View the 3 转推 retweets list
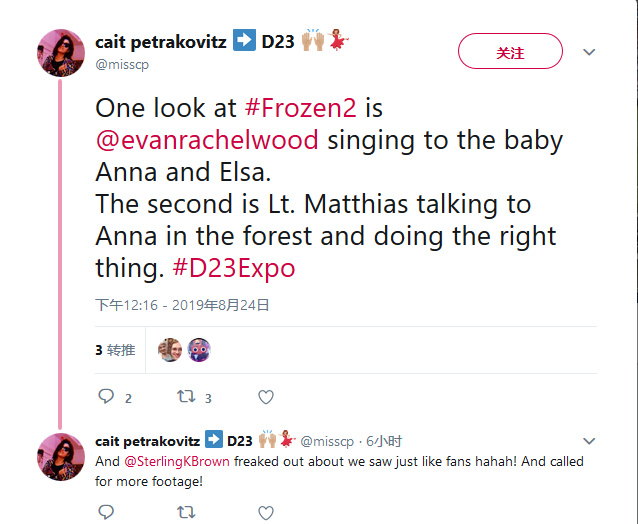The image size is (638, 524). [x=115, y=350]
